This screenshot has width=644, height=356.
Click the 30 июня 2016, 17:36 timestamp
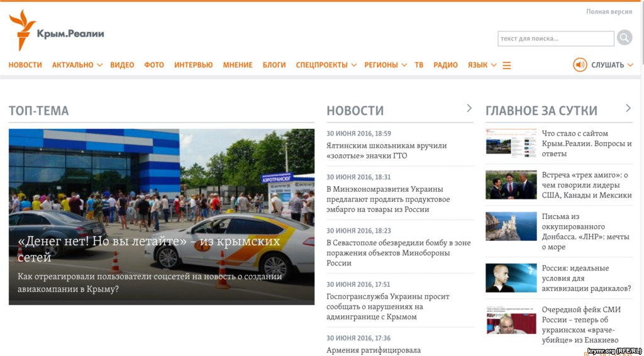tap(358, 338)
